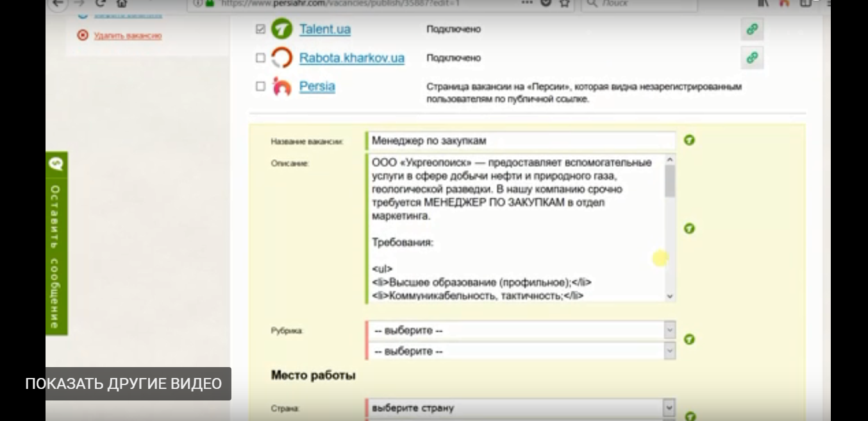Click the chain link icon for Rabota.kharkov.ua
The height and width of the screenshot is (421, 868).
(x=752, y=58)
